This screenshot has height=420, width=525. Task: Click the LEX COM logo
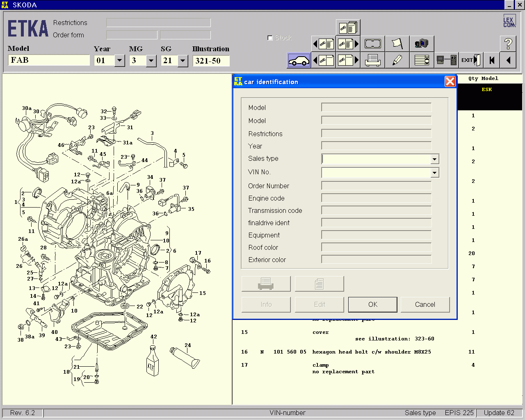click(x=509, y=22)
